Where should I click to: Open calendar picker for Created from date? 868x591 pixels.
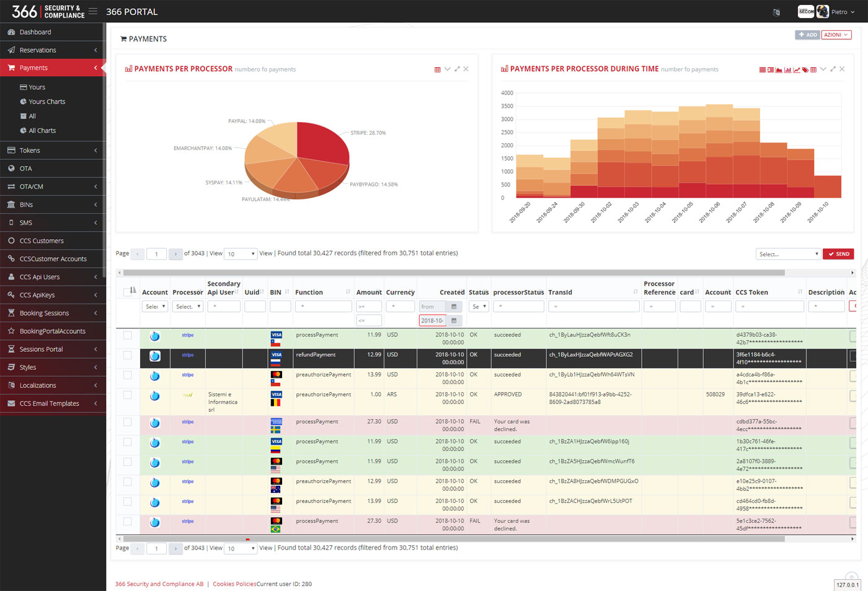tap(454, 307)
